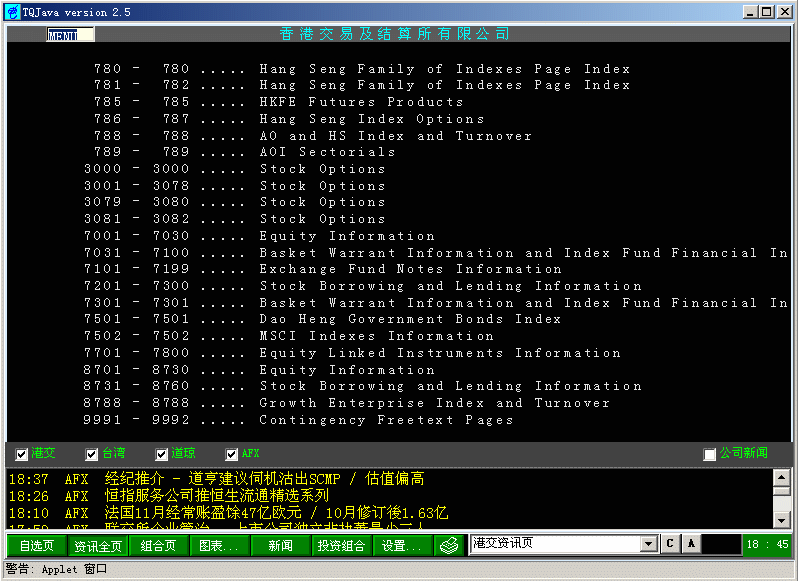Select Stock Options row 3000 - 3000

click(235, 168)
